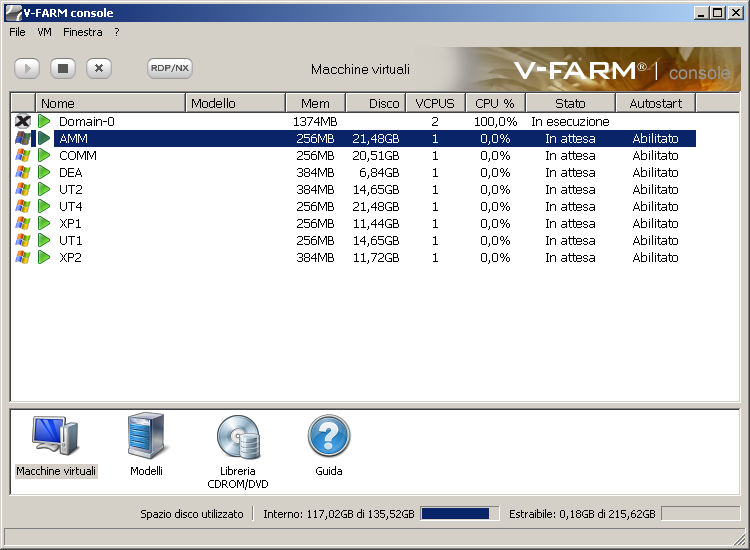Viewport: 750px width, 550px height.
Task: Open RDP/NX remote connection
Action: click(x=170, y=68)
